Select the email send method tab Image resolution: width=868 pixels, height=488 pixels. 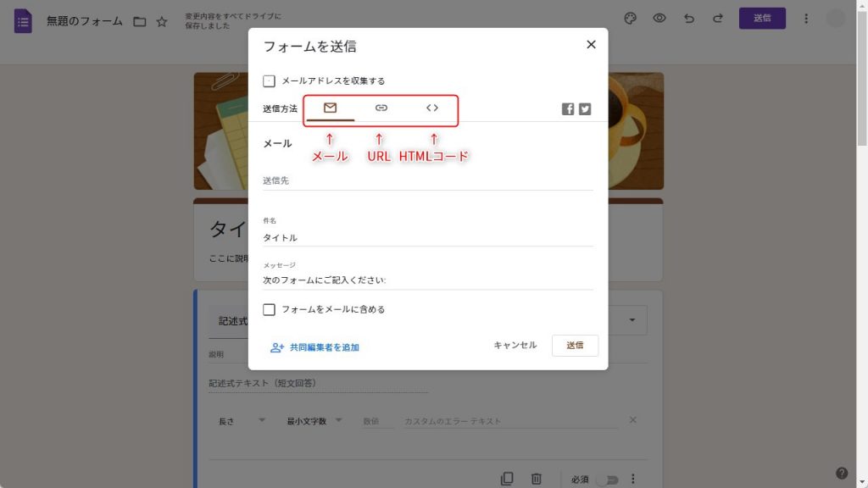pyautogui.click(x=330, y=108)
